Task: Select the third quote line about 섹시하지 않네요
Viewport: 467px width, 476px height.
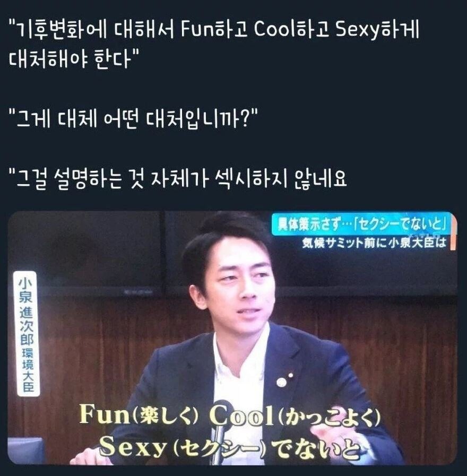Action: pyautogui.click(x=178, y=179)
